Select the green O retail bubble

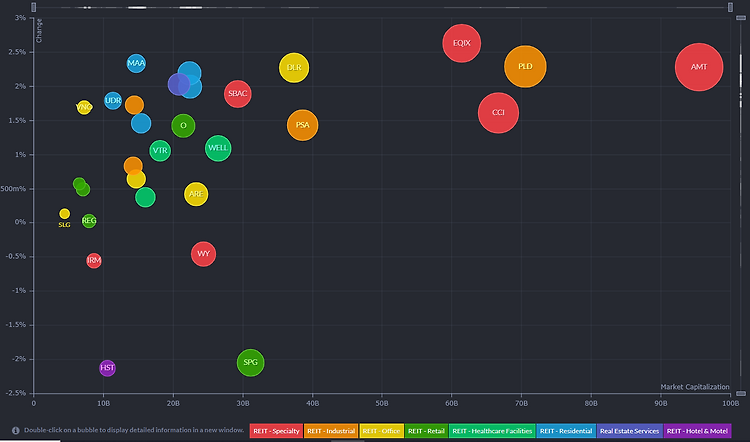coord(183,126)
